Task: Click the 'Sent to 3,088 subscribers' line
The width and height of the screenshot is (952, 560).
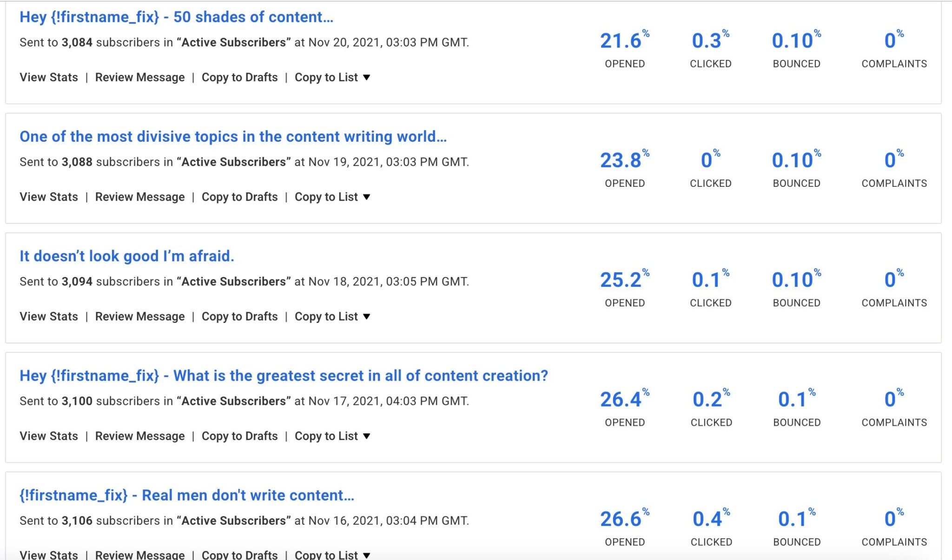Action: (244, 162)
